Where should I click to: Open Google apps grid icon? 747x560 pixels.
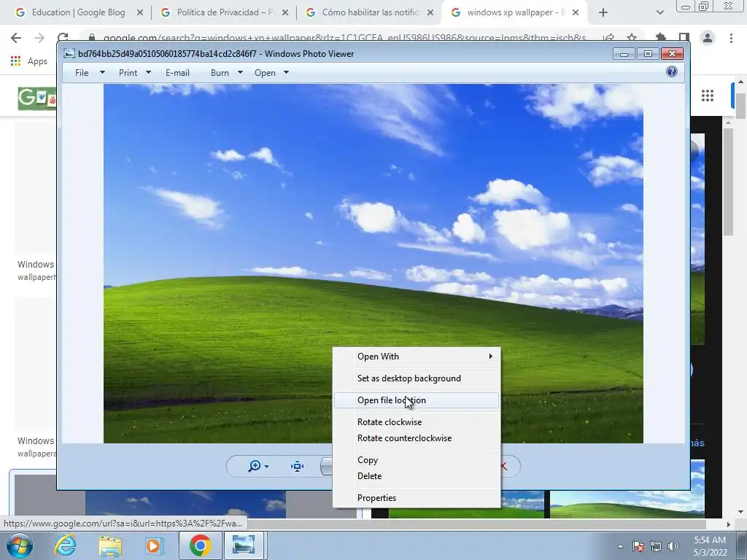(708, 96)
